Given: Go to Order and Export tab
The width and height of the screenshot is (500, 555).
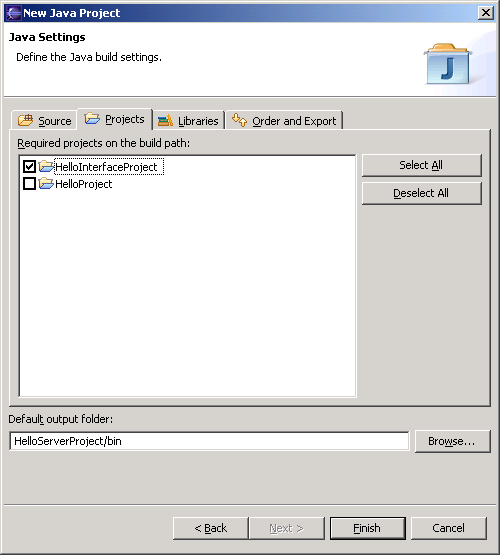Looking at the screenshot, I should click(x=284, y=121).
